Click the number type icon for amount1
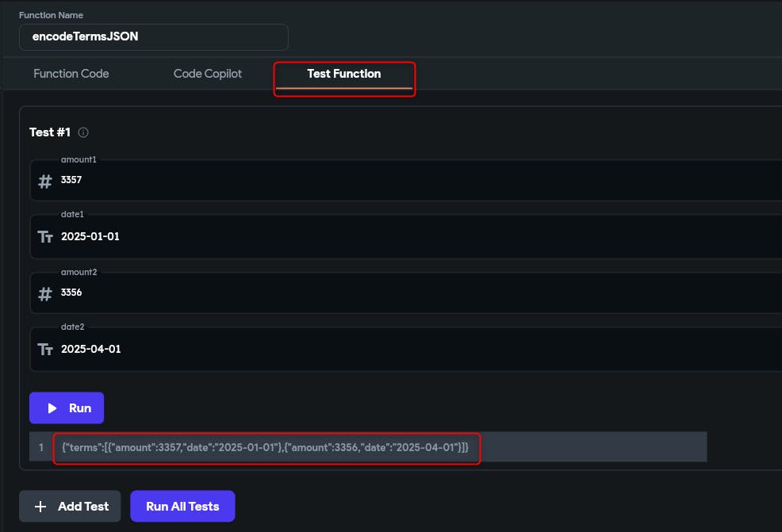Viewport: 782px width, 532px height. tap(45, 182)
